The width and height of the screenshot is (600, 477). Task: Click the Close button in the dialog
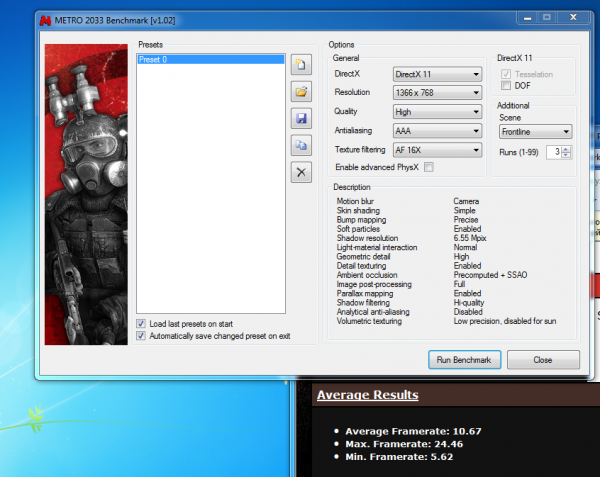coord(543,359)
